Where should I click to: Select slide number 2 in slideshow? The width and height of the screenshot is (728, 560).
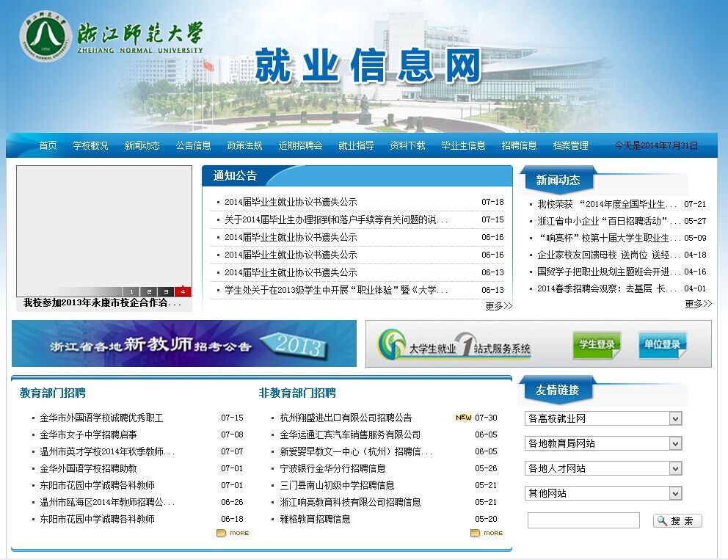coord(149,291)
